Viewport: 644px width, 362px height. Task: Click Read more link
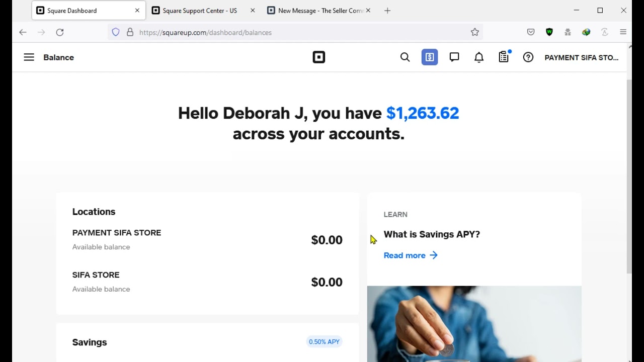pos(411,255)
